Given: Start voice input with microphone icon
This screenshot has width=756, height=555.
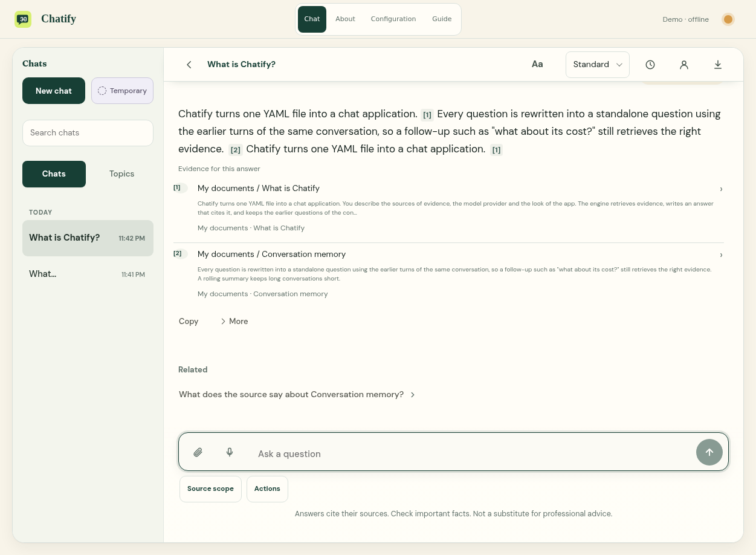Looking at the screenshot, I should click(230, 452).
